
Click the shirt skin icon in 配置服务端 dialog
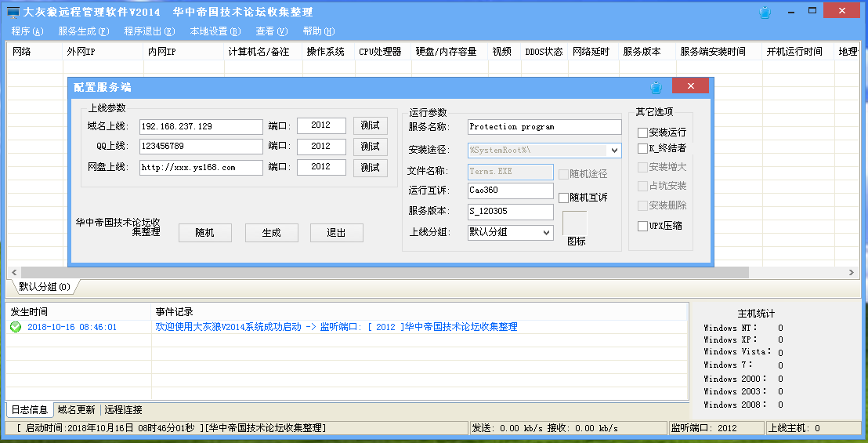point(656,87)
